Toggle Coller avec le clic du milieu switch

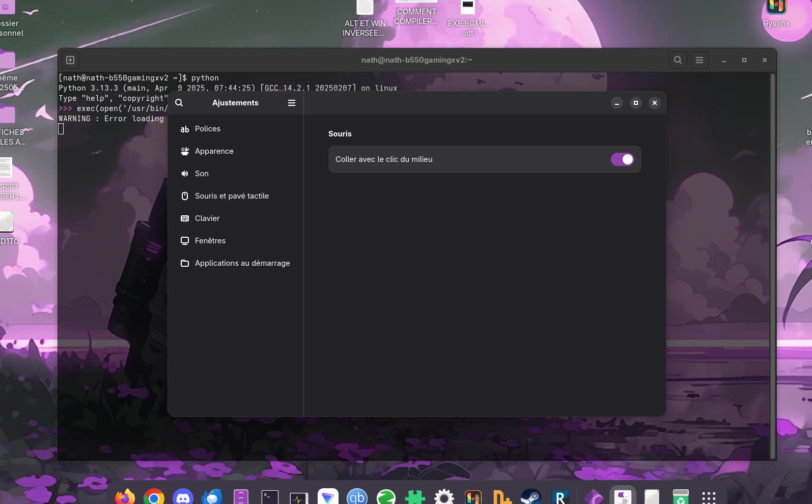pos(622,159)
